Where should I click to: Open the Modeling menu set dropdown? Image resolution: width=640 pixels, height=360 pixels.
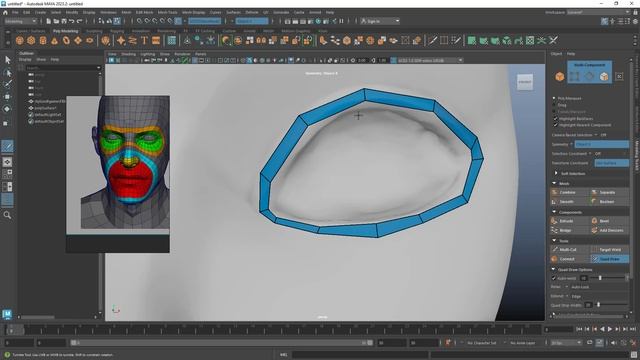[x=20, y=21]
